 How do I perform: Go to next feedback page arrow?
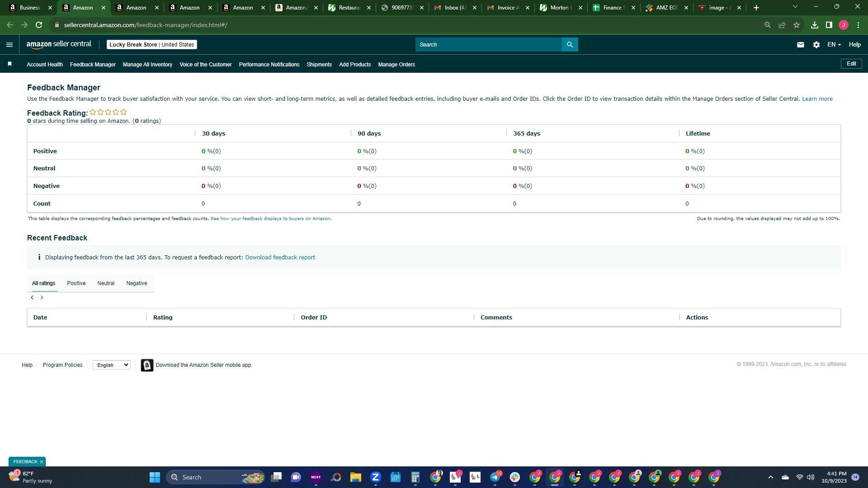(42, 297)
